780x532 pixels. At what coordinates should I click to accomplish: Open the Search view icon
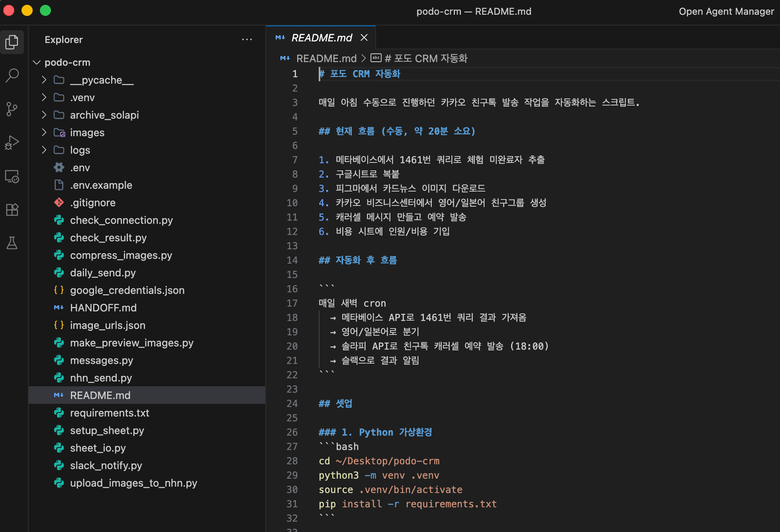12,75
